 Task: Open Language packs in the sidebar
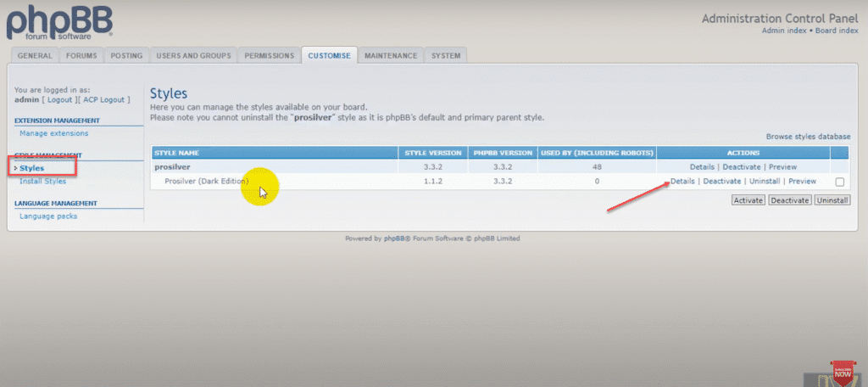coord(48,216)
